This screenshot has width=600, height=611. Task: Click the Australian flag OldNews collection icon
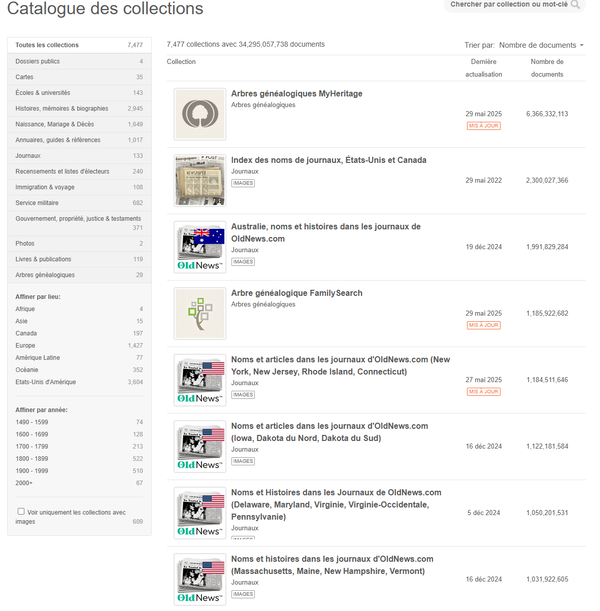point(199,247)
